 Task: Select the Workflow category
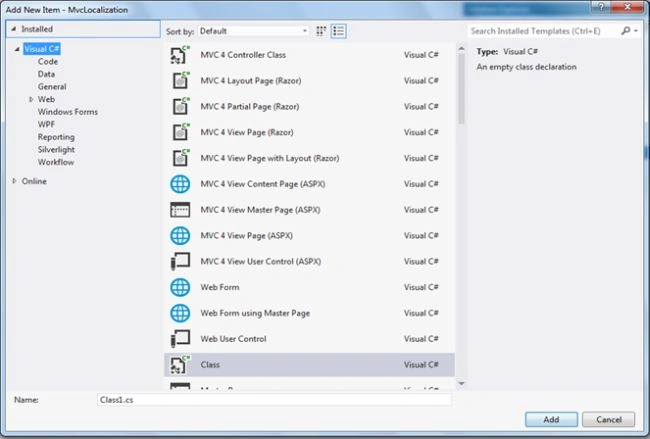pos(56,162)
